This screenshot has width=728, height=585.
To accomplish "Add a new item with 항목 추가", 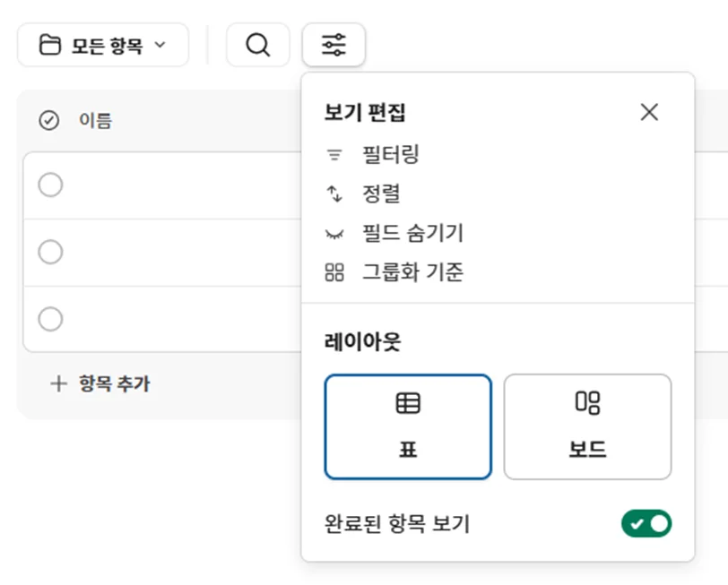I will [100, 384].
